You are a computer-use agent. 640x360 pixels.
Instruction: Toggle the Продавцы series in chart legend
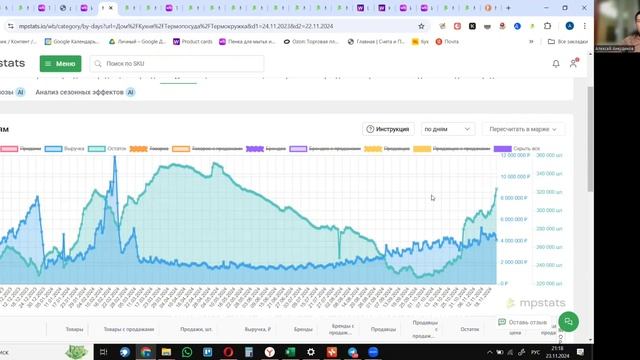(x=387, y=149)
